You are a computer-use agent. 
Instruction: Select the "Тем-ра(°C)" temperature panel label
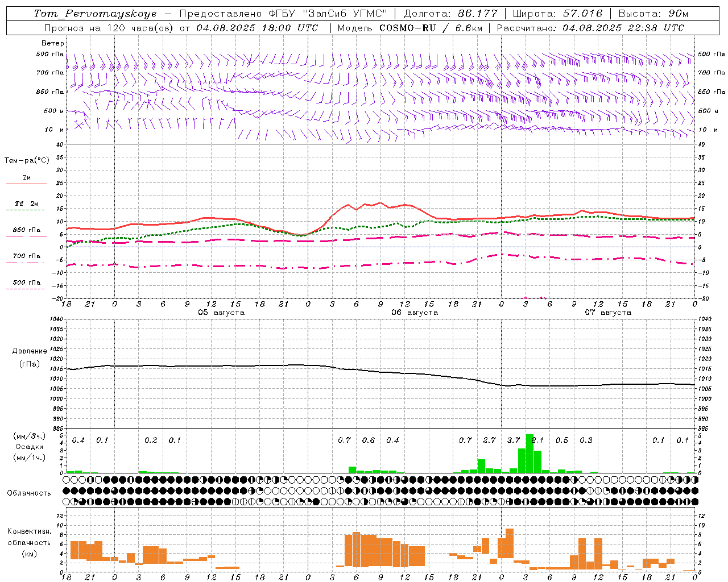pyautogui.click(x=27, y=160)
